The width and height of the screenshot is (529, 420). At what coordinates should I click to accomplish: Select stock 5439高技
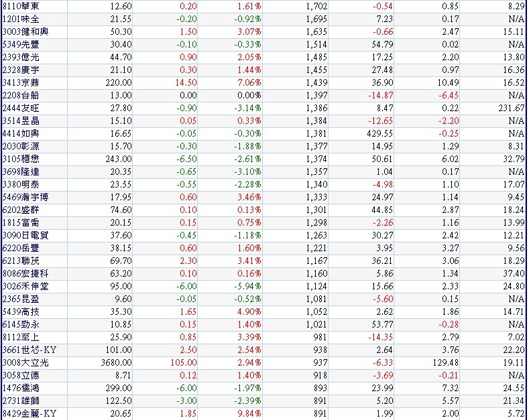21,311
